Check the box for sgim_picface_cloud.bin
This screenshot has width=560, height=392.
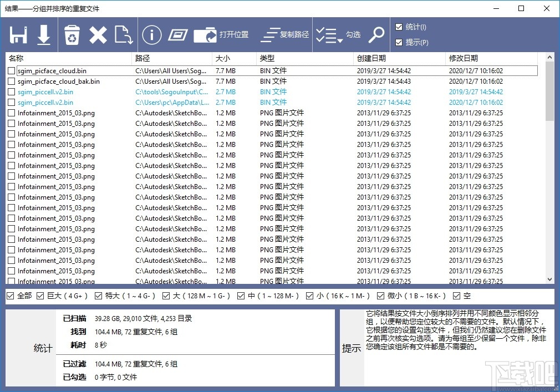coord(10,70)
